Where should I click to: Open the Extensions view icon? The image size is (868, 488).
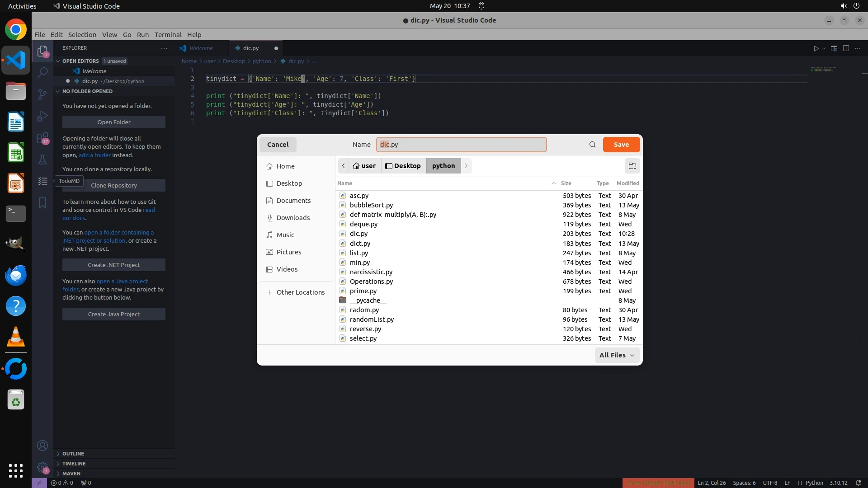pos(42,138)
